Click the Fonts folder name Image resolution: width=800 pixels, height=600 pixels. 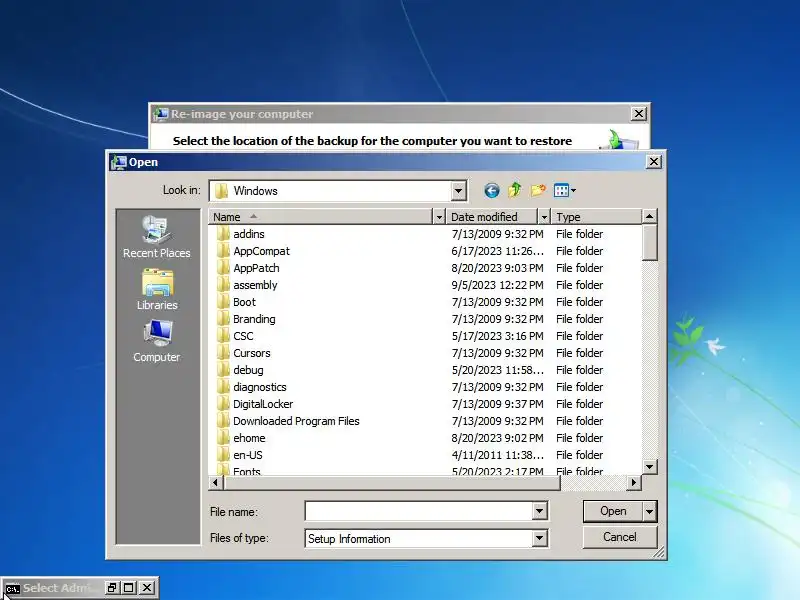(247, 471)
